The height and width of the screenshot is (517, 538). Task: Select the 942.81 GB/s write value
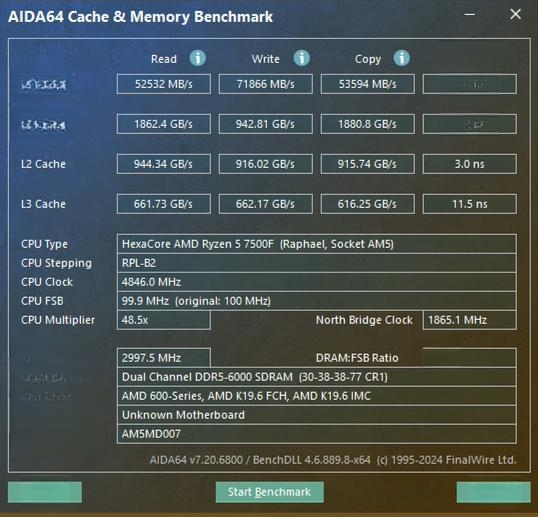pyautogui.click(x=266, y=124)
